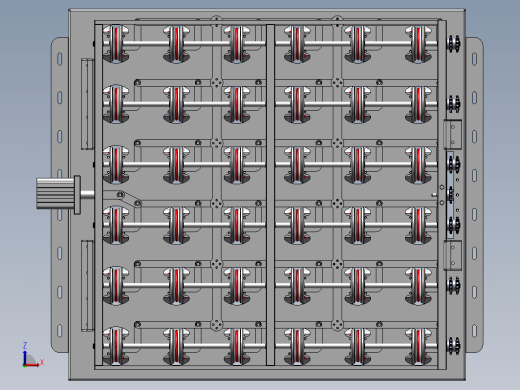Click the red X axis of orientation triad
The image size is (520, 390).
click(32, 365)
